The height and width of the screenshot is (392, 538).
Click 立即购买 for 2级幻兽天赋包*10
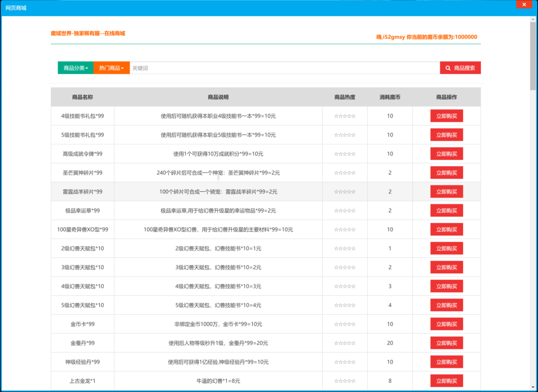pos(447,248)
